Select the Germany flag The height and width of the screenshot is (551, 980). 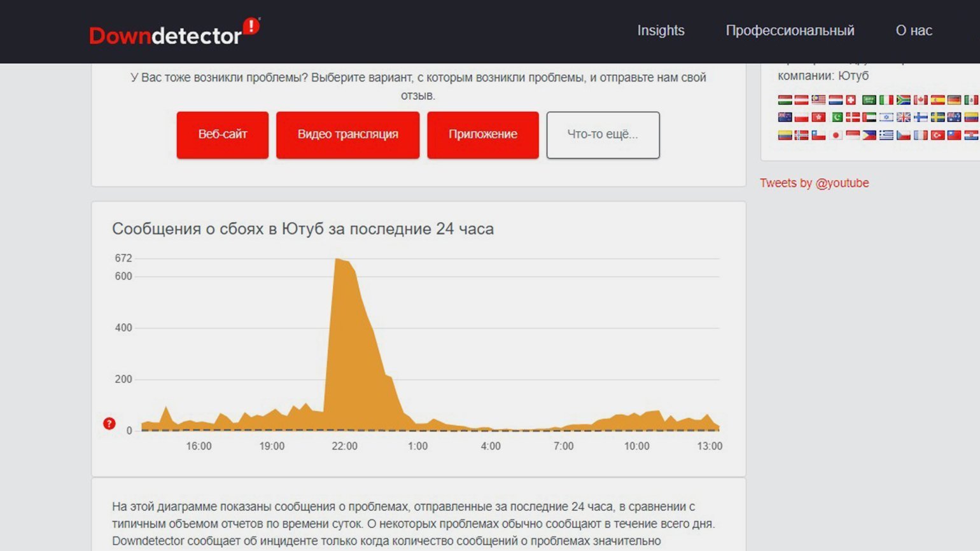[955, 100]
